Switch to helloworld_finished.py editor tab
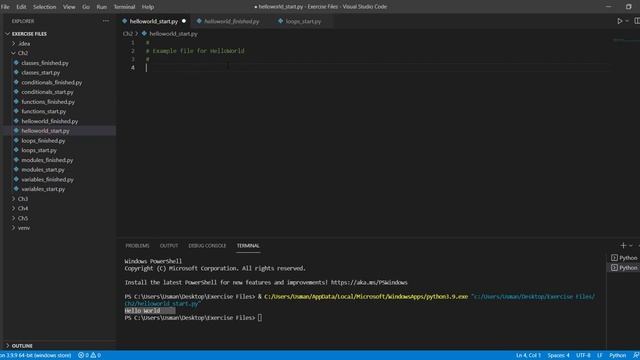The height and width of the screenshot is (360, 640). [x=231, y=21]
